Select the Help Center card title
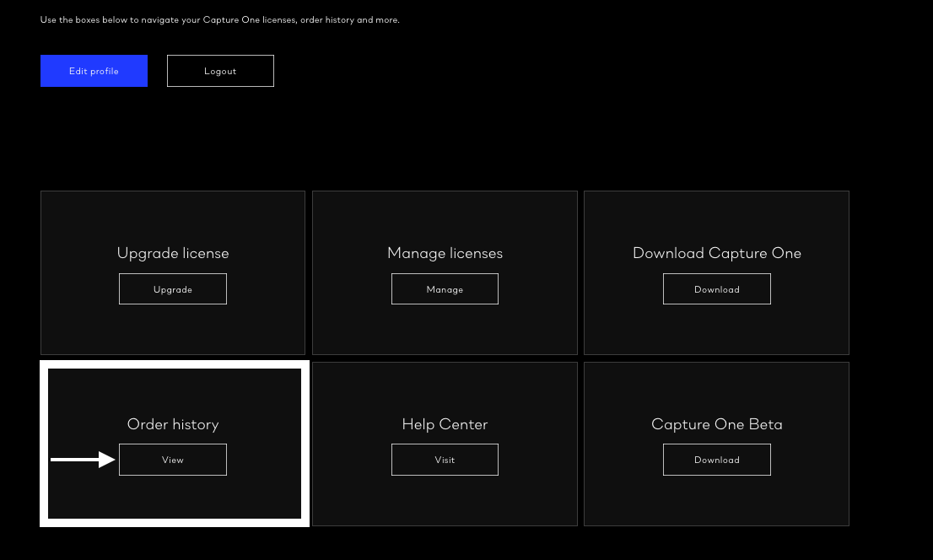This screenshot has height=560, width=933. pyautogui.click(x=445, y=424)
